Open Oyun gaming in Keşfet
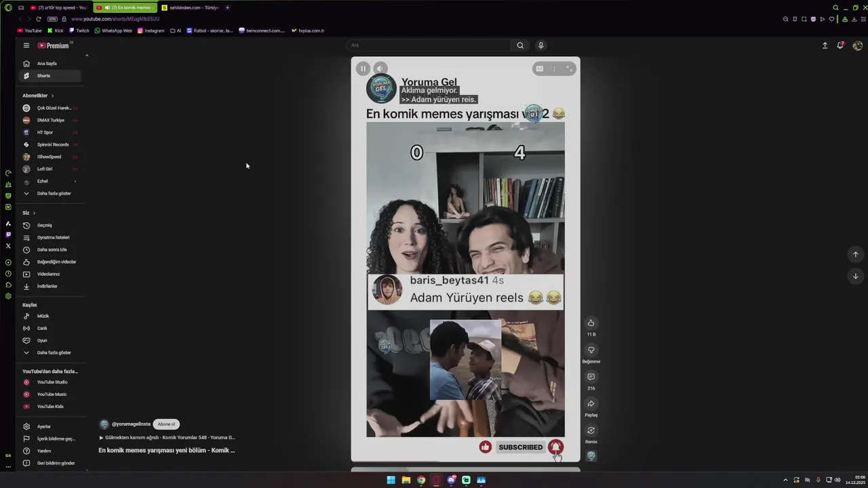The width and height of the screenshot is (868, 488). click(x=50, y=340)
